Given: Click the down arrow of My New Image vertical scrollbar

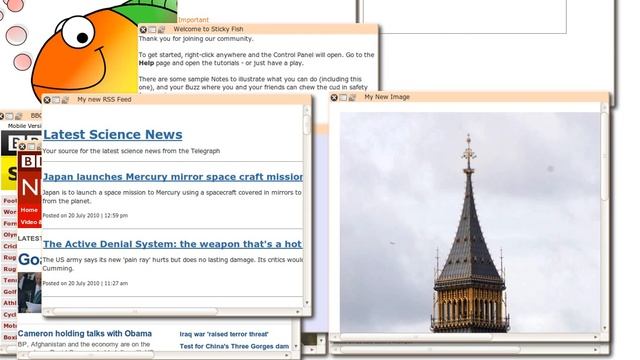Looking at the screenshot, I should (x=604, y=328).
